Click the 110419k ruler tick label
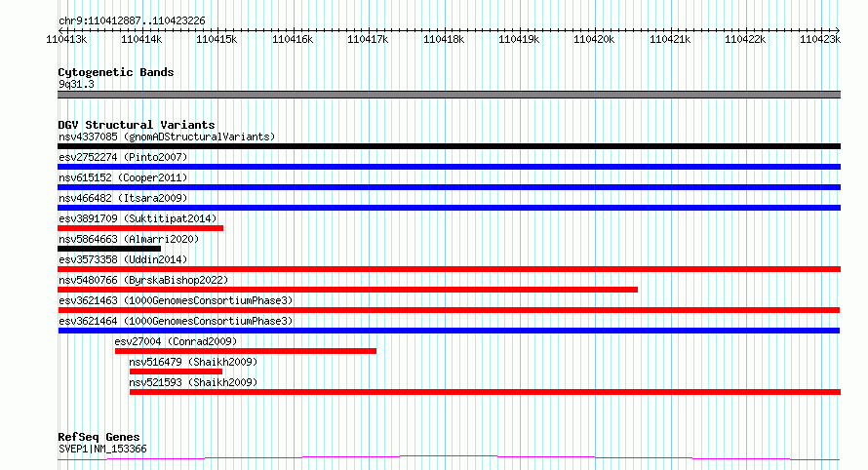The width and height of the screenshot is (868, 470). [519, 39]
